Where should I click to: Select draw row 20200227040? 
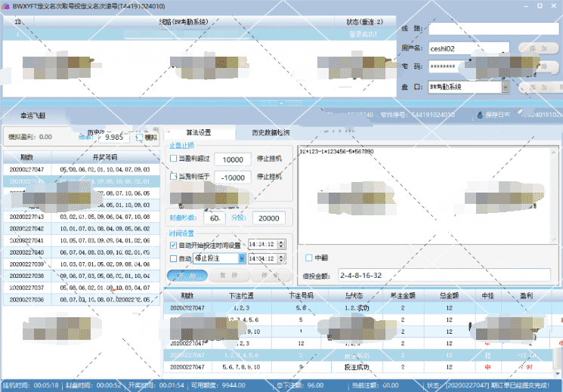(82, 252)
